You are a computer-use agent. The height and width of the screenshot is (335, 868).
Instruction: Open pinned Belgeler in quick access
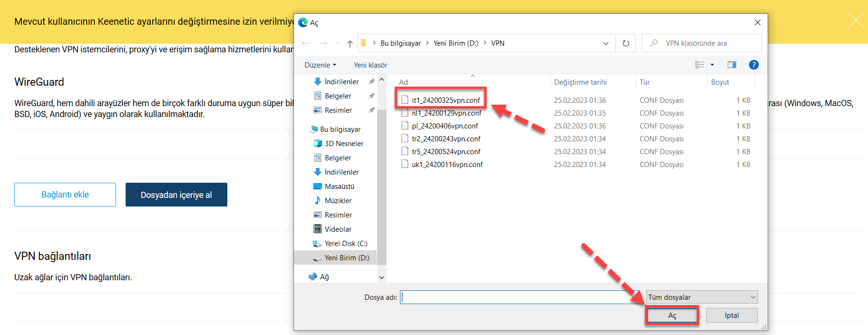click(338, 96)
